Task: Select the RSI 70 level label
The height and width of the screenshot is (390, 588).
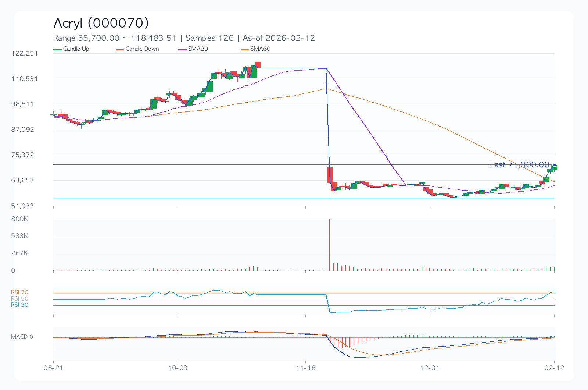Action: (19, 292)
